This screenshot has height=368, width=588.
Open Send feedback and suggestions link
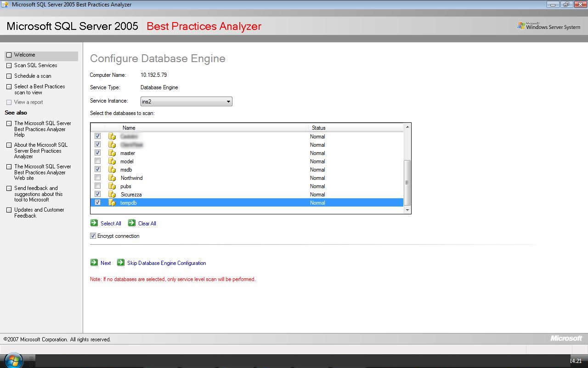pyautogui.click(x=38, y=194)
